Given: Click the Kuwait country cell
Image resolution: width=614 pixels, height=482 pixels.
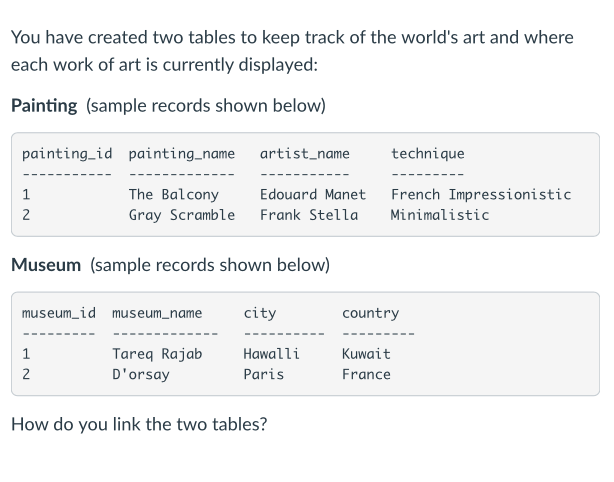Looking at the screenshot, I should pos(366,354).
